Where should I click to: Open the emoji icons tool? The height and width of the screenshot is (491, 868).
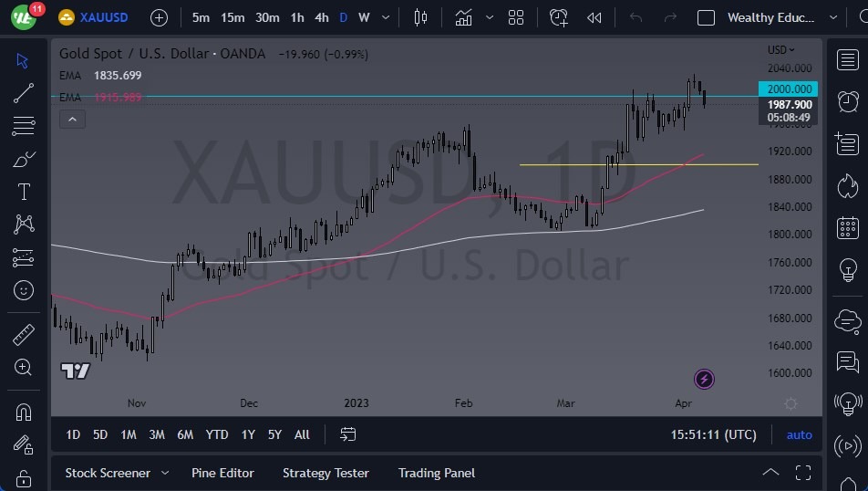click(24, 290)
